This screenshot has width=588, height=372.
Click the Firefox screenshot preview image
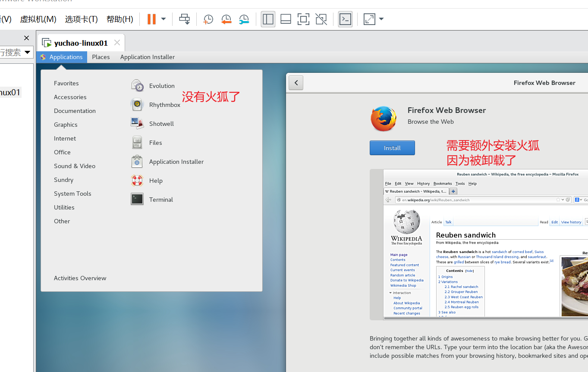pyautogui.click(x=479, y=244)
